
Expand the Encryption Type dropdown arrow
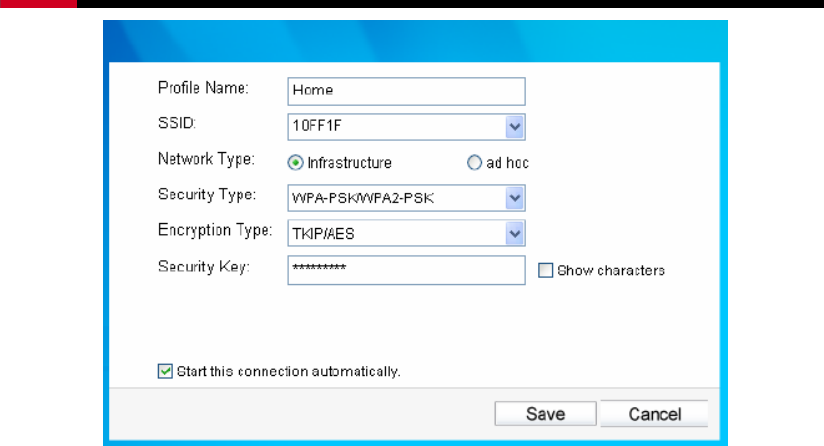tap(514, 233)
